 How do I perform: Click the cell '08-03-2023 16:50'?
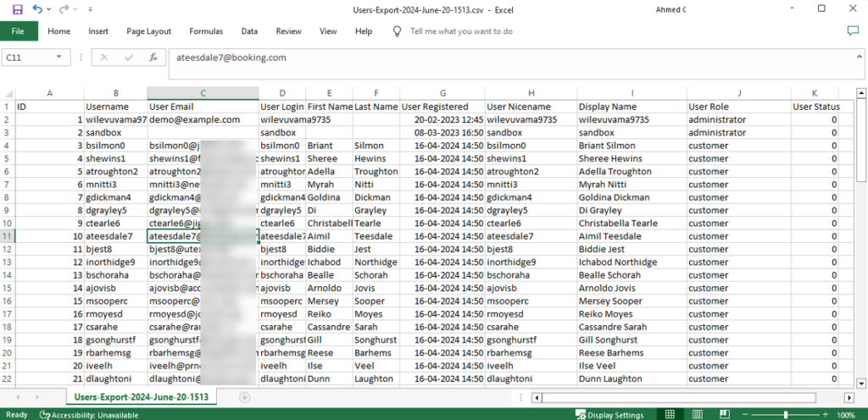pyautogui.click(x=442, y=133)
